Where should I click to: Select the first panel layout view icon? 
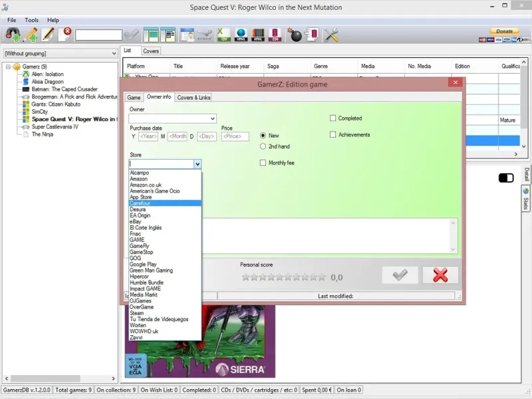coord(151,35)
